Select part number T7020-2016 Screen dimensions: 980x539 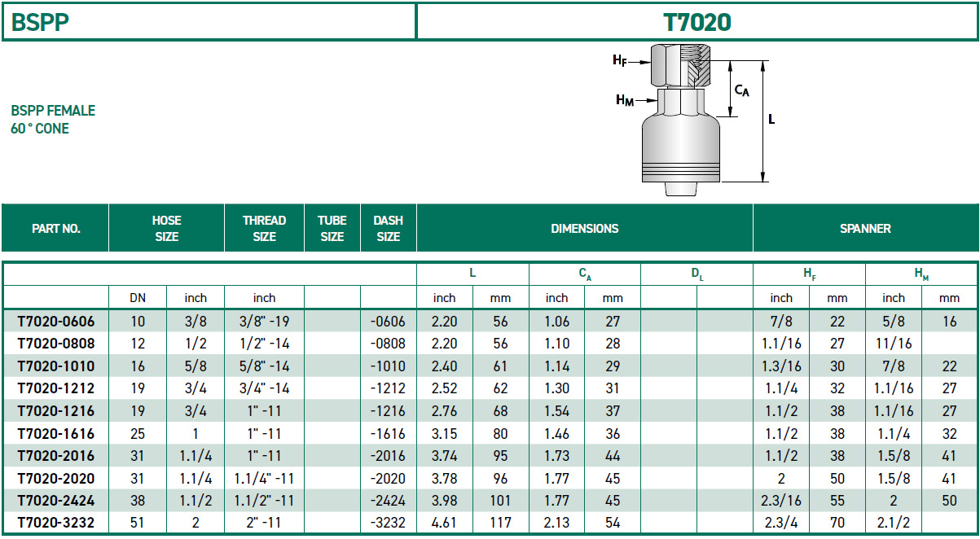pyautogui.click(x=55, y=456)
